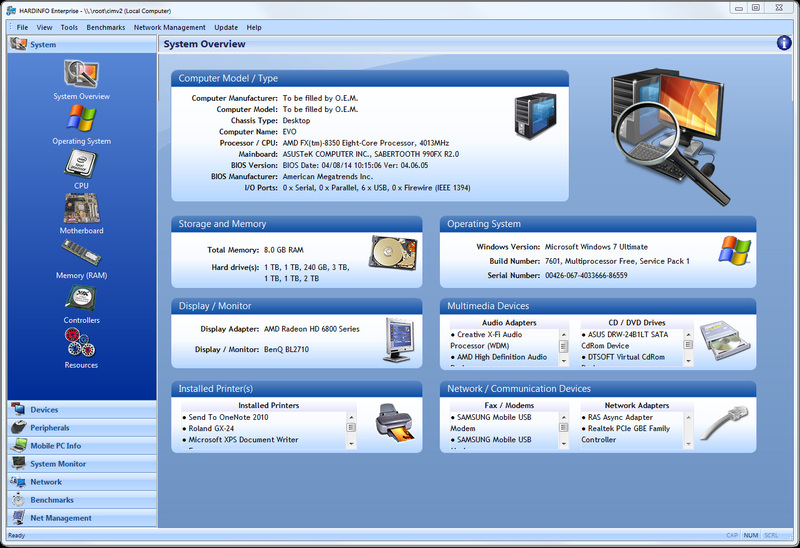Click the Benchmarks stopwatch icon

pos(18,500)
